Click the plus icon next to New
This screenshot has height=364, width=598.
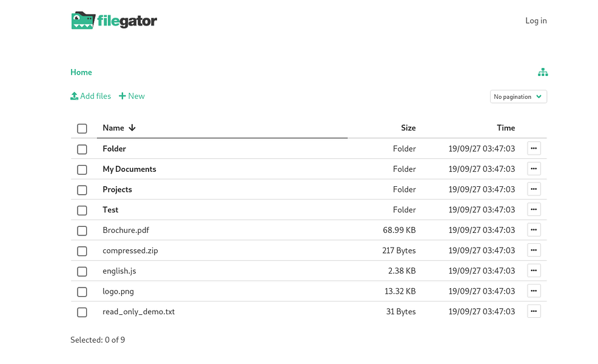click(x=121, y=96)
